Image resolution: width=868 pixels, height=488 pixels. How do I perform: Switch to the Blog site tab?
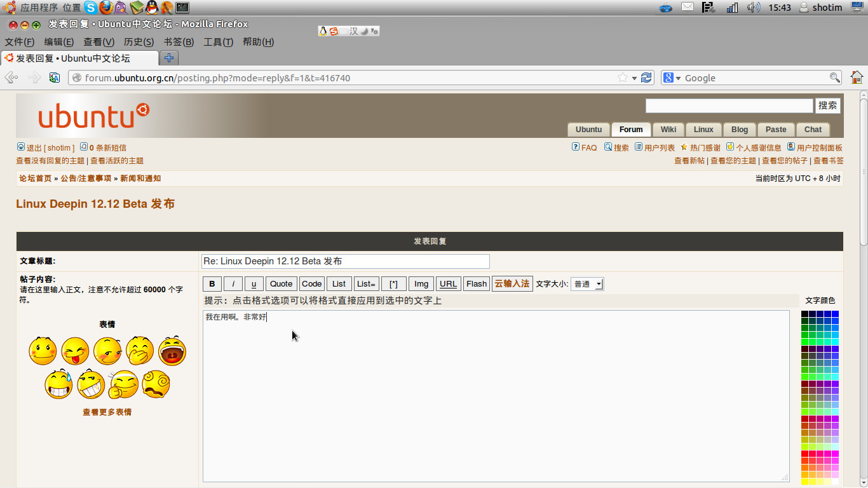(740, 130)
